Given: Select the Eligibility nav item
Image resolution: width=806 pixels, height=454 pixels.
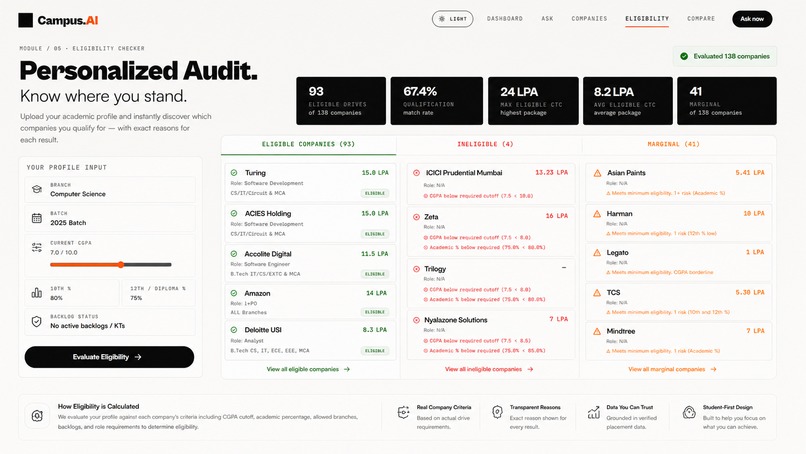Looking at the screenshot, I should pyautogui.click(x=647, y=19).
